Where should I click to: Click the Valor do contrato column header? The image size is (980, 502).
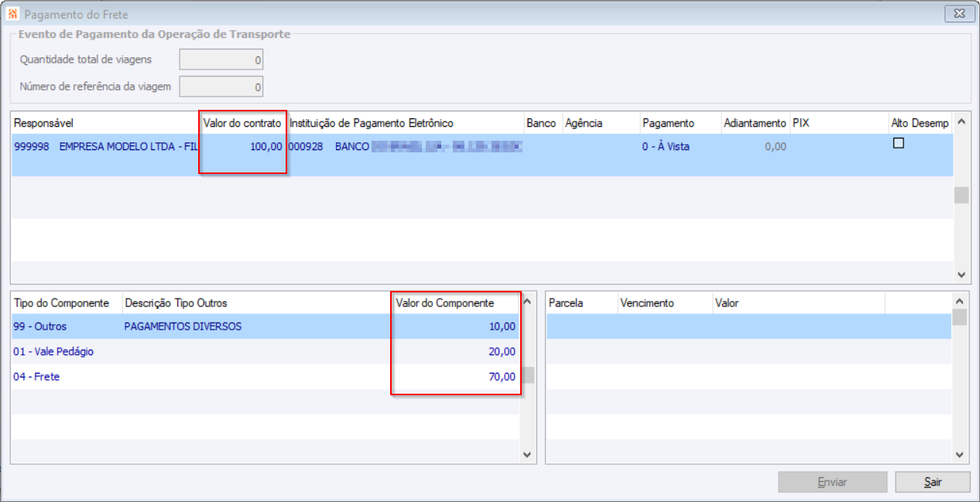(x=242, y=124)
